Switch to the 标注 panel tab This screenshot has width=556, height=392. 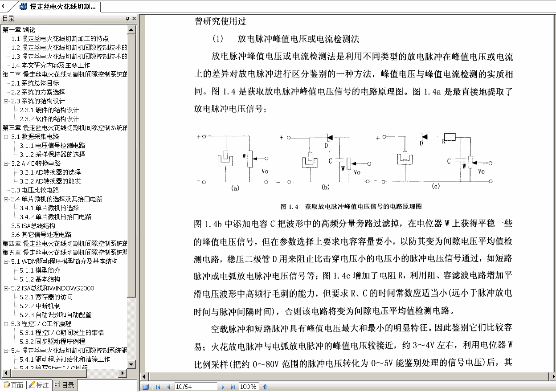tap(39, 385)
